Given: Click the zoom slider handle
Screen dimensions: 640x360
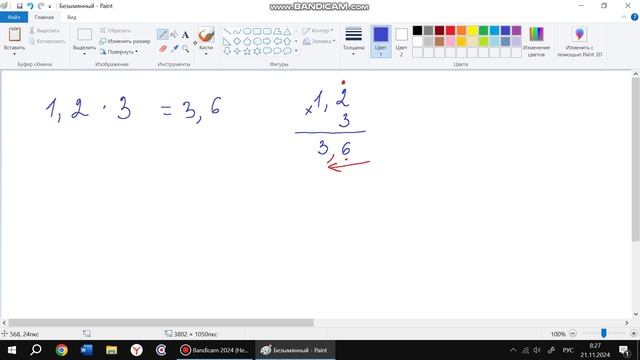Looking at the screenshot, I should (x=604, y=333).
